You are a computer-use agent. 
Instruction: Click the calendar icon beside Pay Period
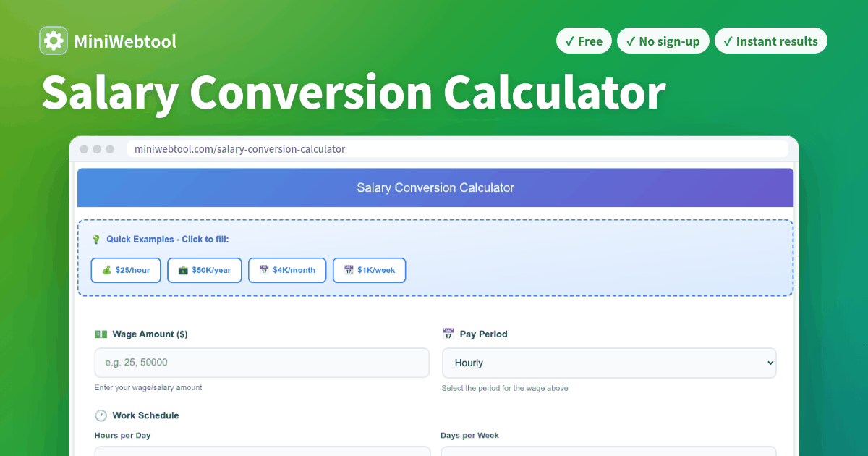pyautogui.click(x=448, y=334)
